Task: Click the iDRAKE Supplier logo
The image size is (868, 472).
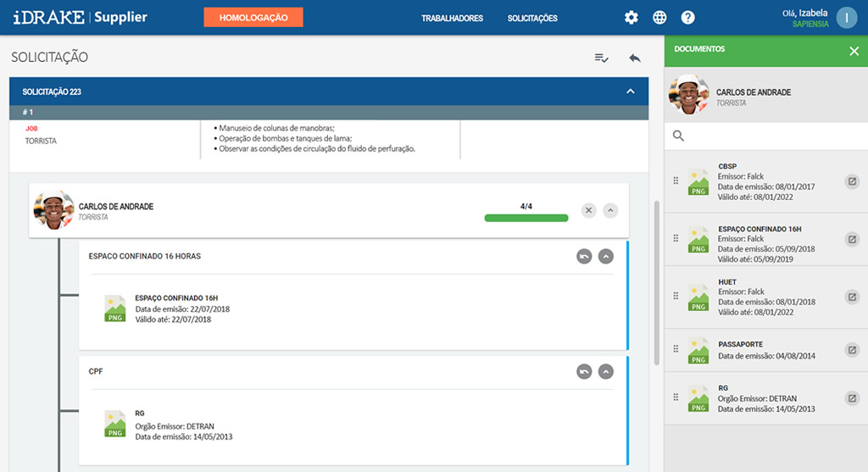Action: point(81,17)
